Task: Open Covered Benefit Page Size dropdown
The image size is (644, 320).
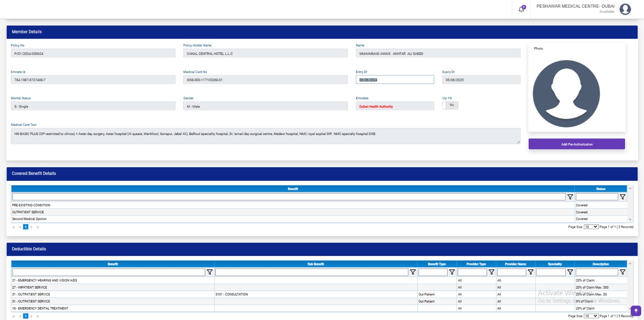Action: click(591, 227)
